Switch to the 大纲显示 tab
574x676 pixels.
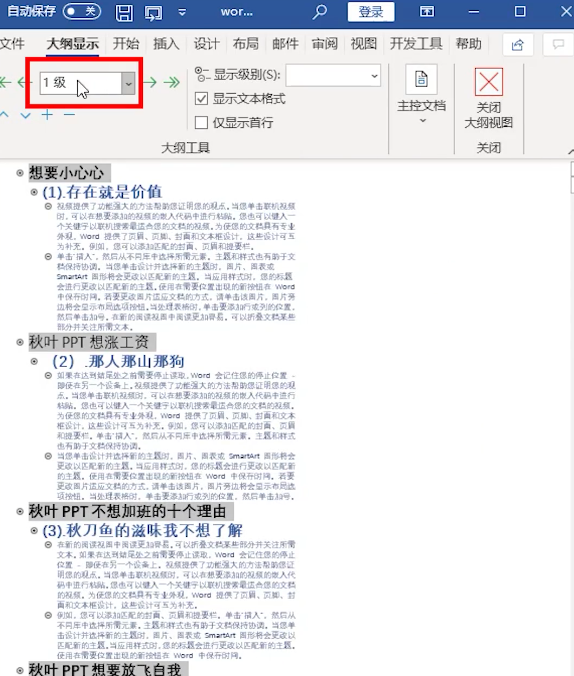point(72,44)
